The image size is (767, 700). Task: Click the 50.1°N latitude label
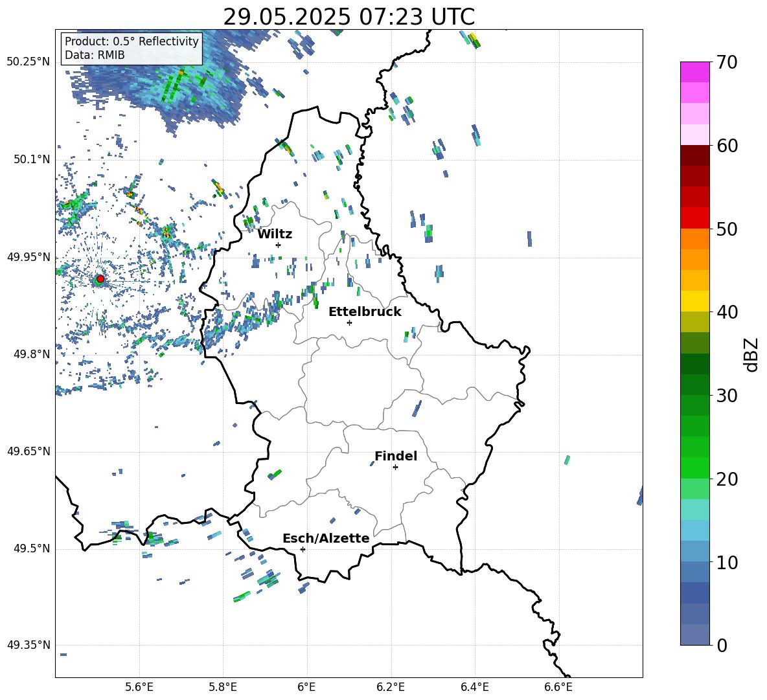31,159
